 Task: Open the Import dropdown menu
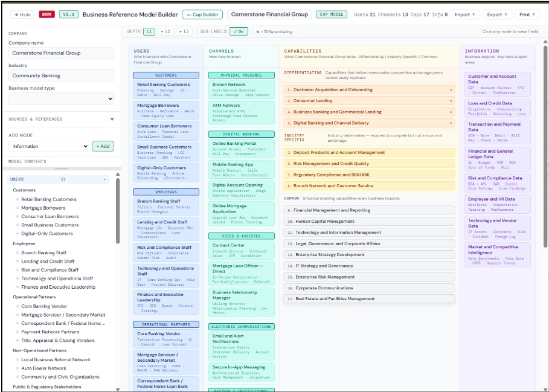coord(465,14)
